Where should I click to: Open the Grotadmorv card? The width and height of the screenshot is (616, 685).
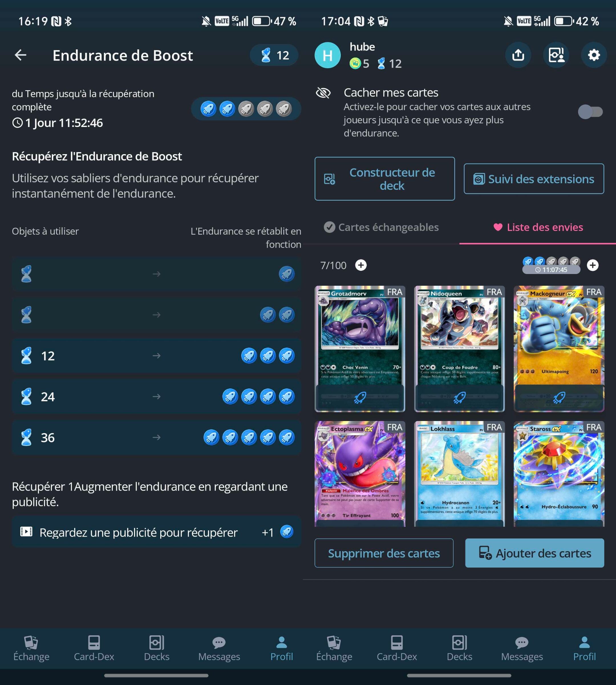(360, 348)
